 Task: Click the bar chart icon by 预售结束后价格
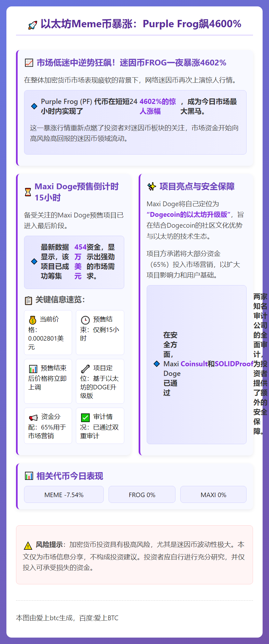pos(33,369)
